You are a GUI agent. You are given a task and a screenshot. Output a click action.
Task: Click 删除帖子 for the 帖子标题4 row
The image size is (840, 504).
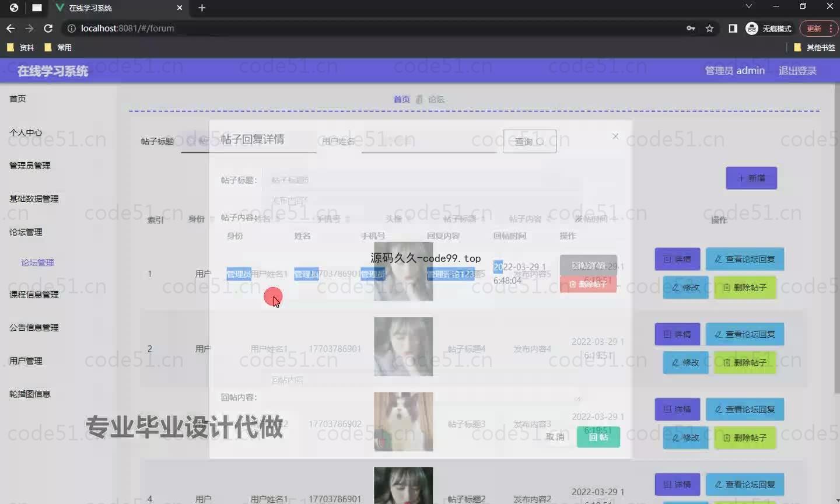(745, 363)
